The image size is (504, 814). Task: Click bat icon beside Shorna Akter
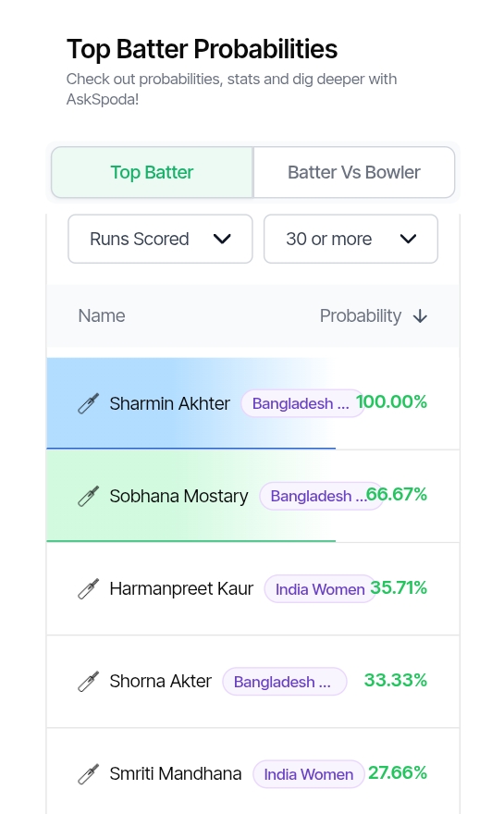tap(88, 681)
